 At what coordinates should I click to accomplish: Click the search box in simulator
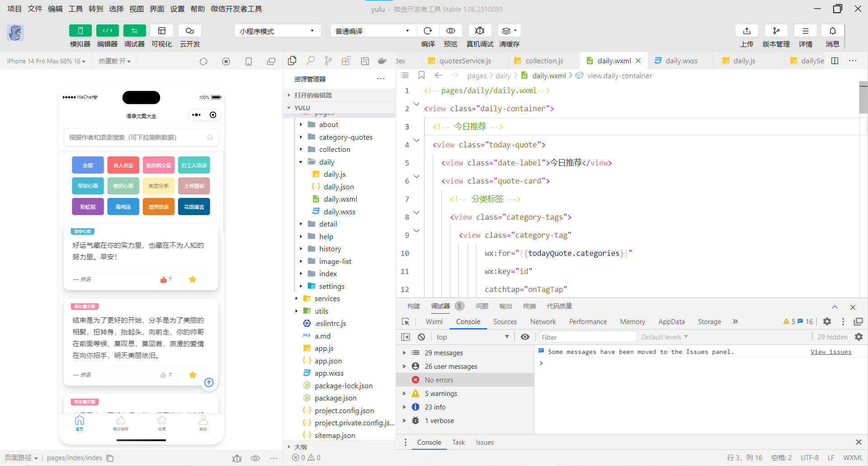point(141,137)
